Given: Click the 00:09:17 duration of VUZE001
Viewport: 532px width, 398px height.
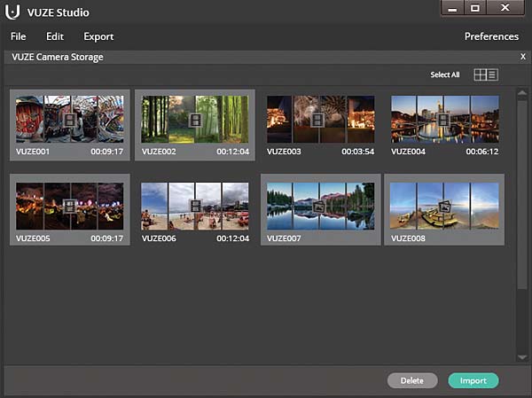Looking at the screenshot, I should 107,152.
